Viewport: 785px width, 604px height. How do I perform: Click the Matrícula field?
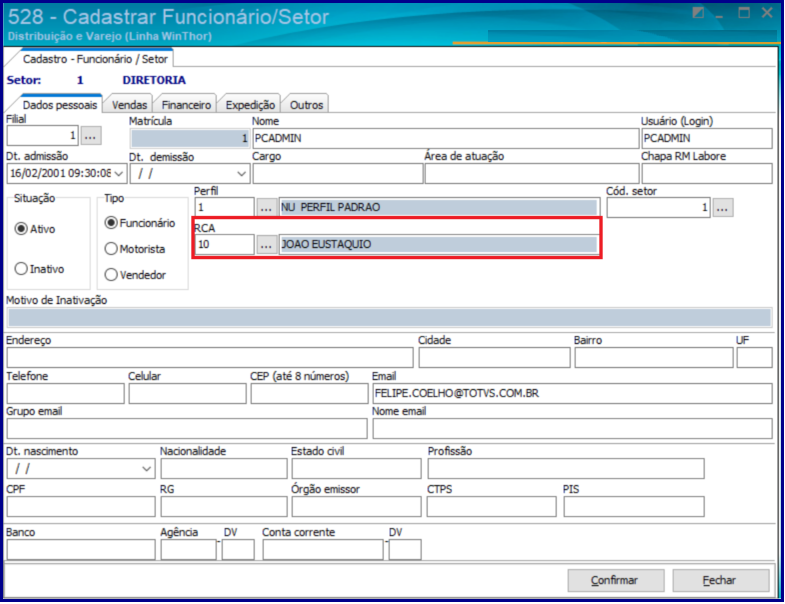click(189, 138)
